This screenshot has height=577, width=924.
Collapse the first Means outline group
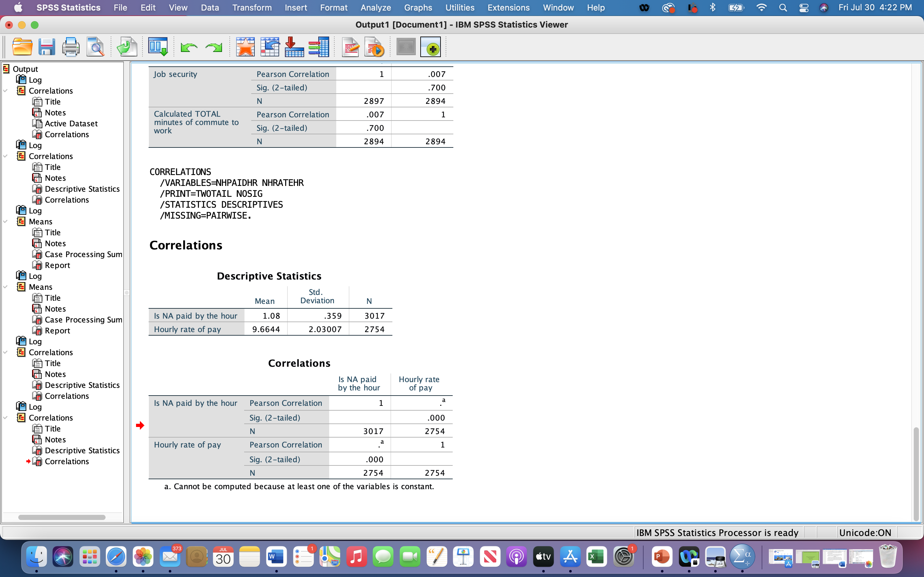coord(6,222)
